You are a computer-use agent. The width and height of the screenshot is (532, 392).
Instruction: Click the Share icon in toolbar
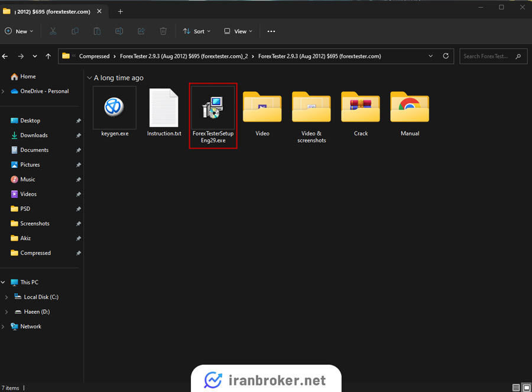pos(141,31)
